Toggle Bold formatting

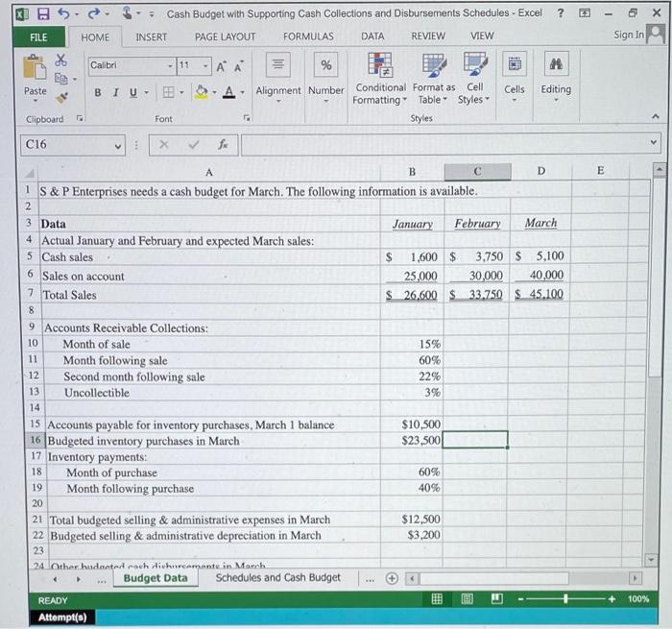98,92
